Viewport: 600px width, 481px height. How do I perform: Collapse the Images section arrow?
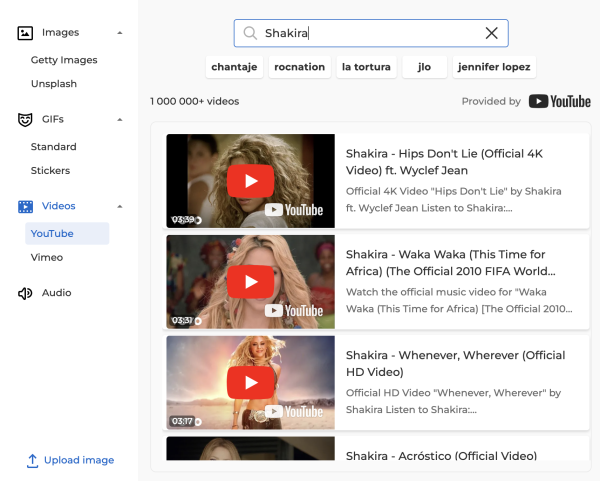pyautogui.click(x=120, y=33)
